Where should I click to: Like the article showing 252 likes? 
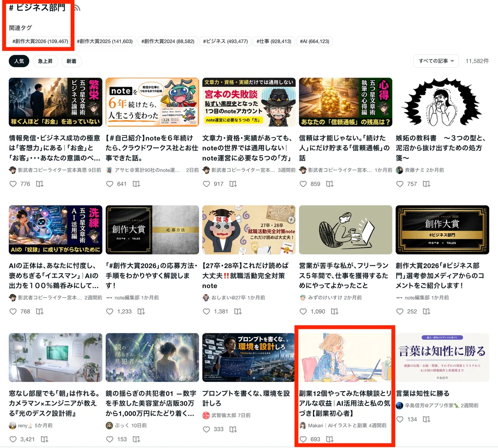coord(400,311)
